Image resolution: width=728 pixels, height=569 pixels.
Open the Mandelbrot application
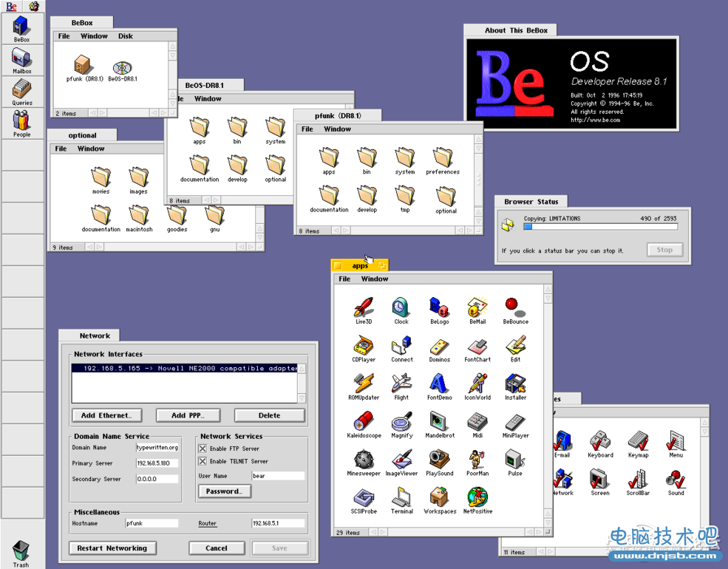[x=440, y=422]
